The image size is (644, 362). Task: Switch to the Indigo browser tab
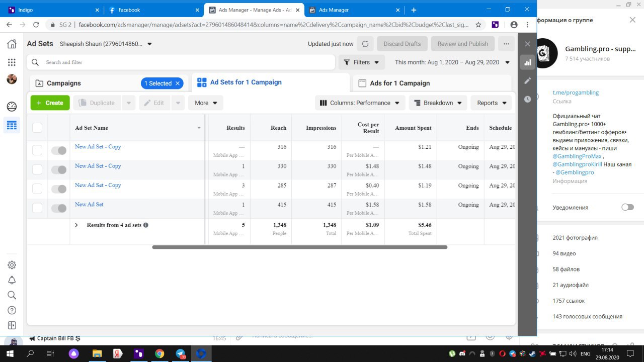tap(52, 10)
